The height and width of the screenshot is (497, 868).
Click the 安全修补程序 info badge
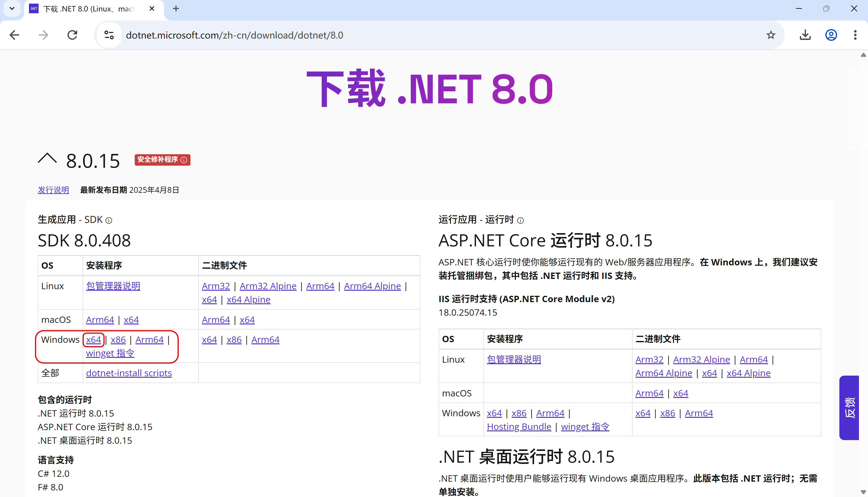pyautogui.click(x=162, y=160)
